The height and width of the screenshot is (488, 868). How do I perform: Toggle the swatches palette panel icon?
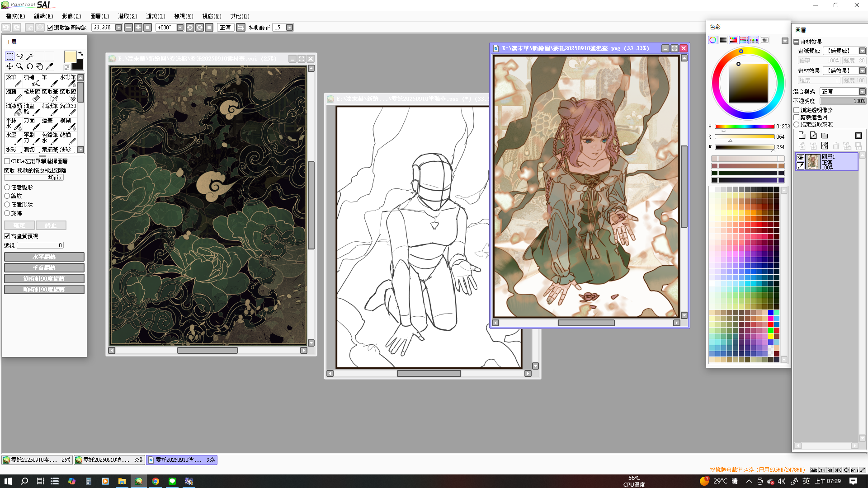[x=754, y=40]
